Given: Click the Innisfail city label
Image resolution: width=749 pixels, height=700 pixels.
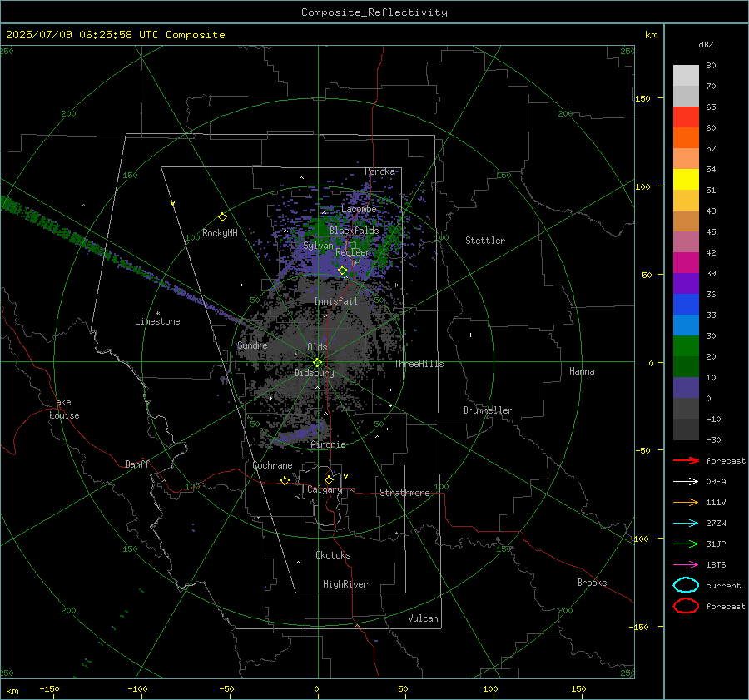Looking at the screenshot, I should [x=335, y=301].
